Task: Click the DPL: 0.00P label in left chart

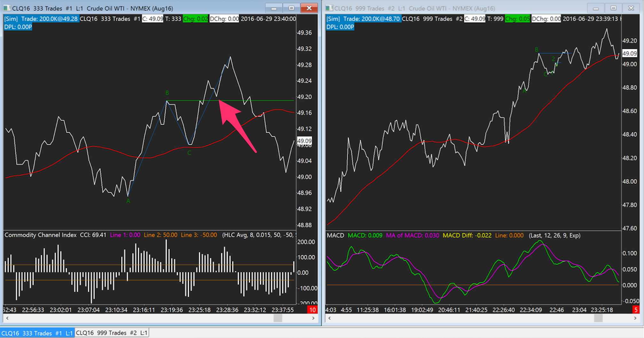Action: click(18, 27)
